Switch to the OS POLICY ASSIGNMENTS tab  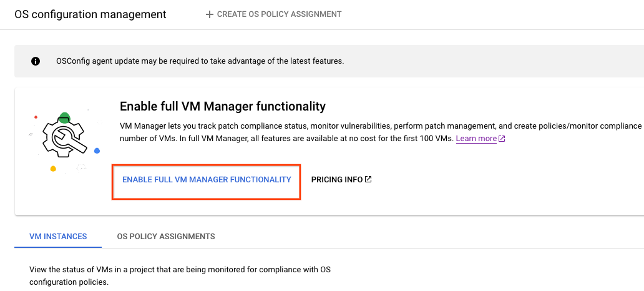point(166,237)
